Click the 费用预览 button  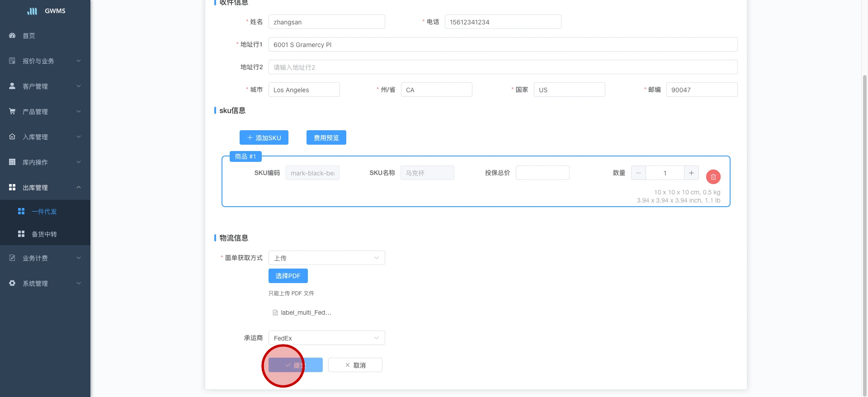pos(326,138)
